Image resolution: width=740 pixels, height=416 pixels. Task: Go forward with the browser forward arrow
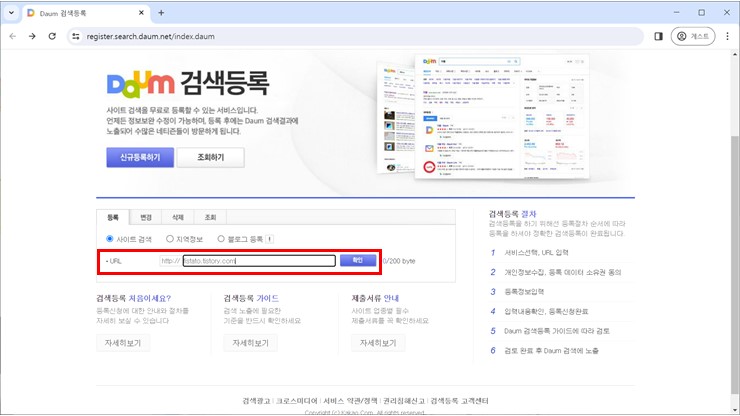32,36
